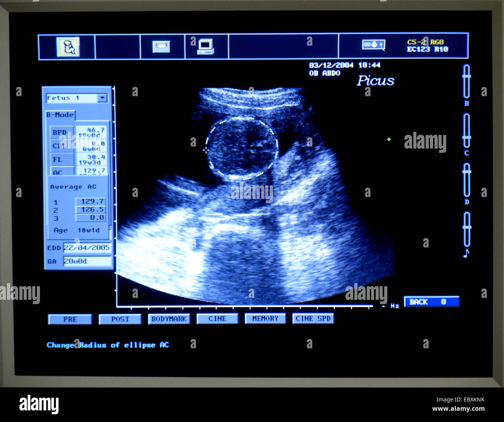Click the BPD value 46.7 cell

(91, 133)
